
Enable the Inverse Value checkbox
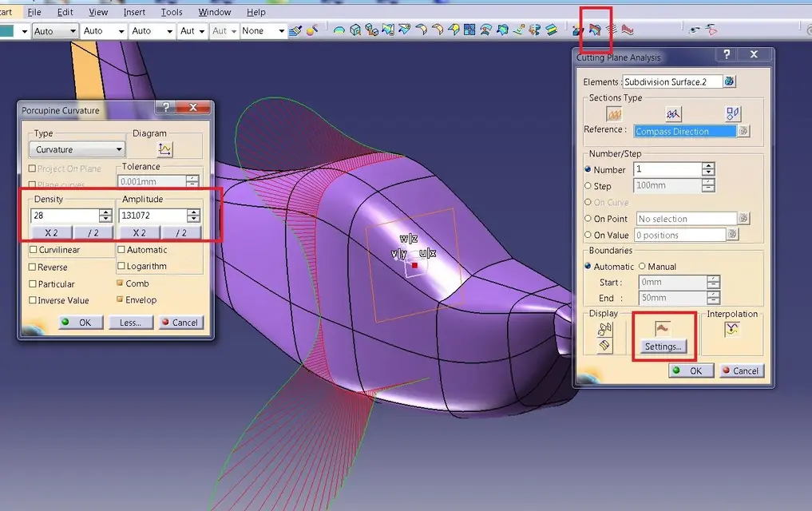click(x=33, y=300)
